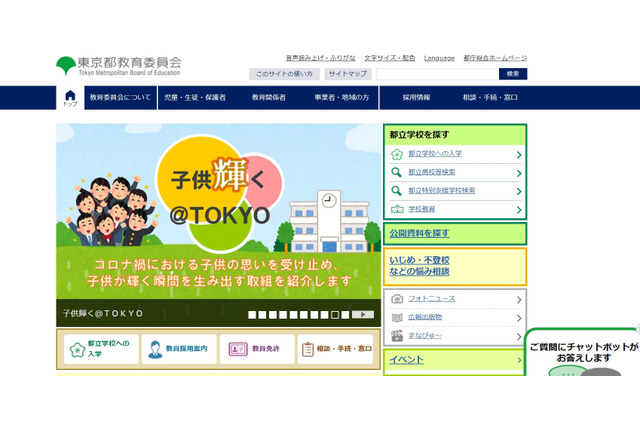The image size is (640, 426).
Task: Click the chevron on the まなびゅ〜 row
Action: (519, 336)
